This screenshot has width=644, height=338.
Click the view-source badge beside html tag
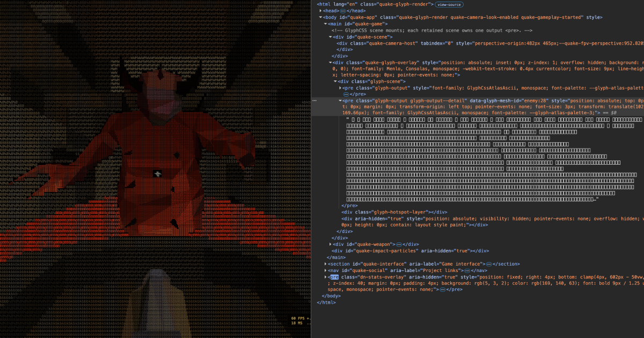click(x=449, y=4)
